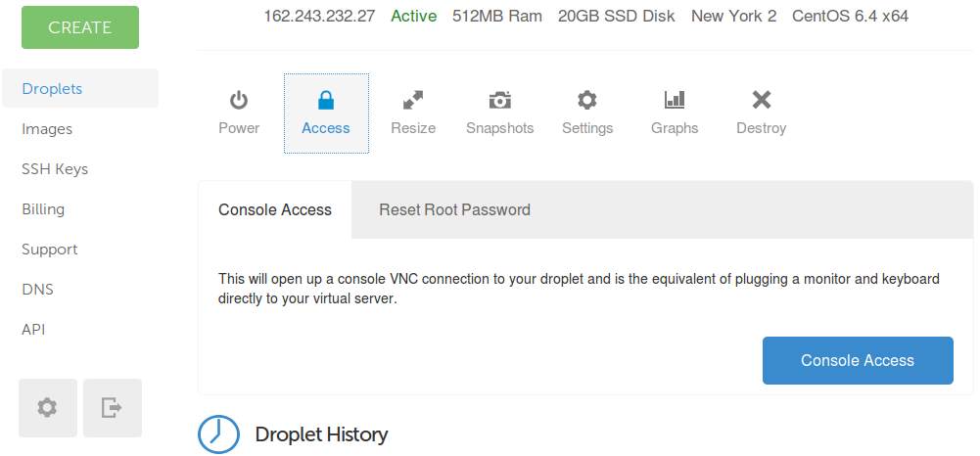Open Images in the sidebar
Screen dimensions: 980x456
[47, 129]
